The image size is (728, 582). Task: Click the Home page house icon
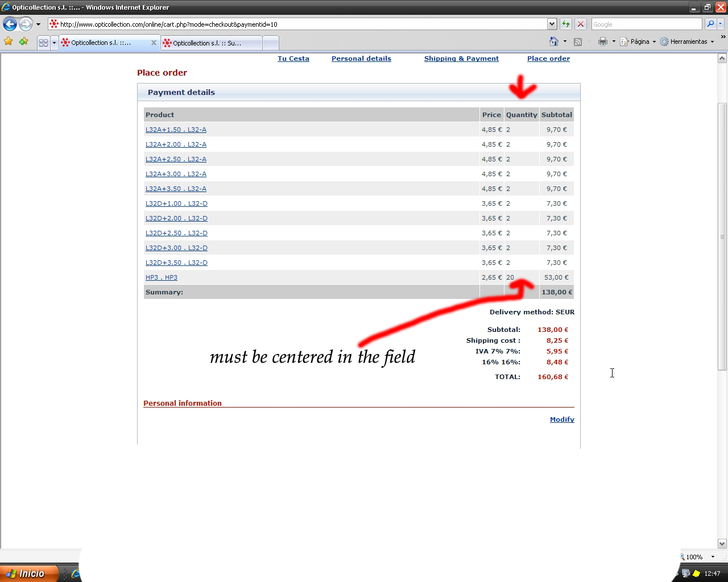[x=554, y=41]
